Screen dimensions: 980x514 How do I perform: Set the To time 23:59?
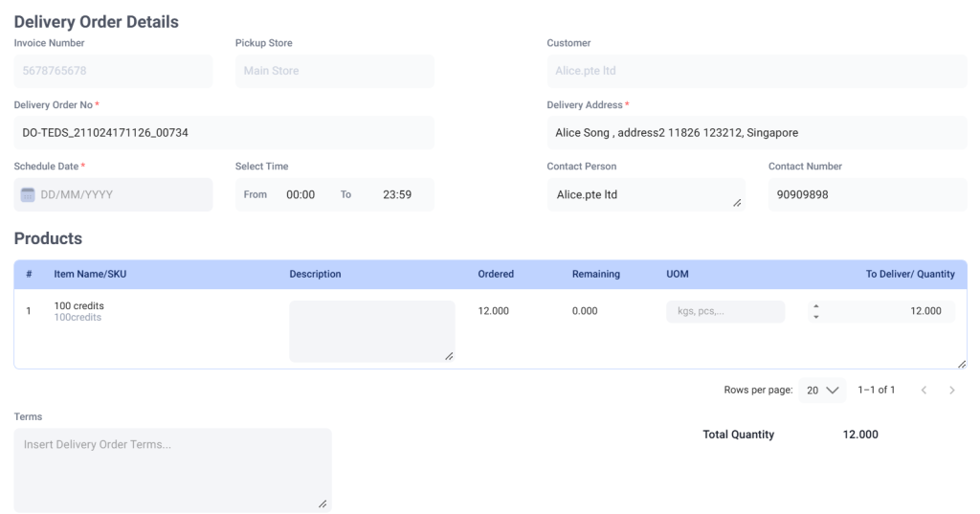point(397,194)
